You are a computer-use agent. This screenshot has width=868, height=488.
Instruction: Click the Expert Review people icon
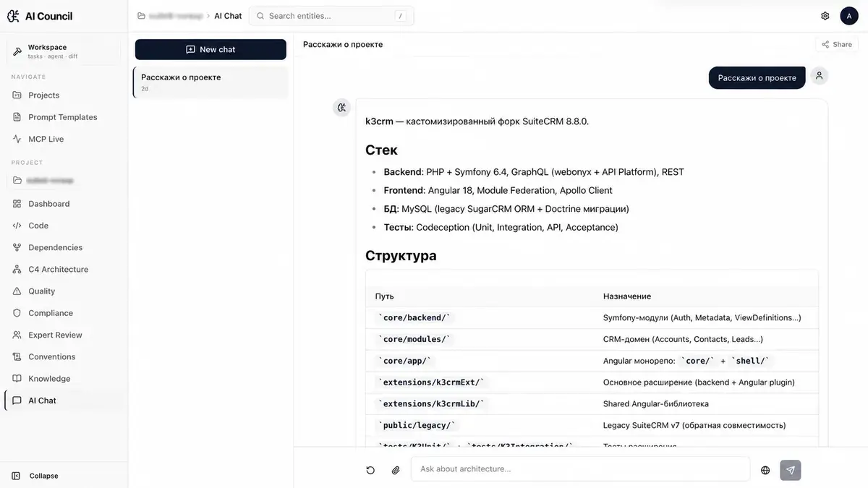17,335
